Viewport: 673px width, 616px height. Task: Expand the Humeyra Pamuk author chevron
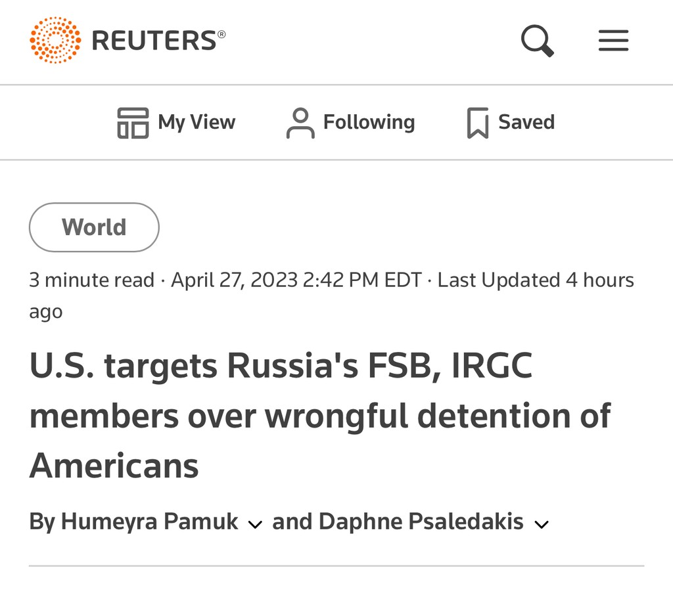[x=255, y=524]
